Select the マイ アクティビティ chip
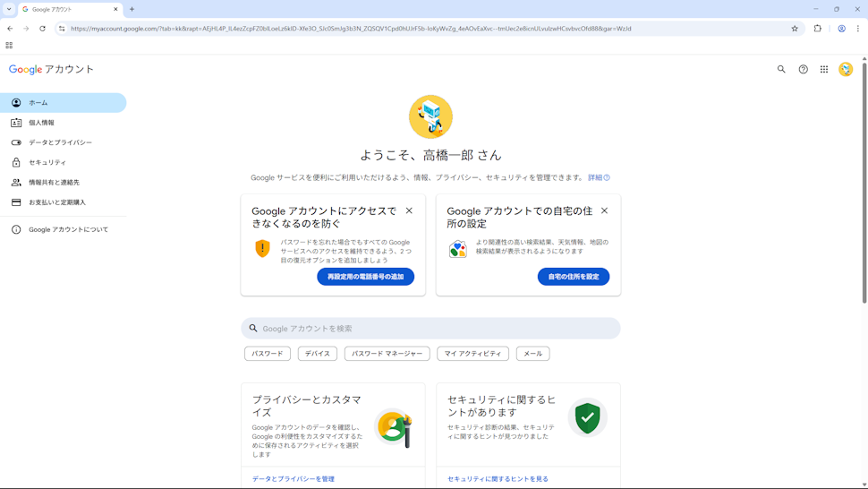The width and height of the screenshot is (868, 489). pyautogui.click(x=472, y=354)
